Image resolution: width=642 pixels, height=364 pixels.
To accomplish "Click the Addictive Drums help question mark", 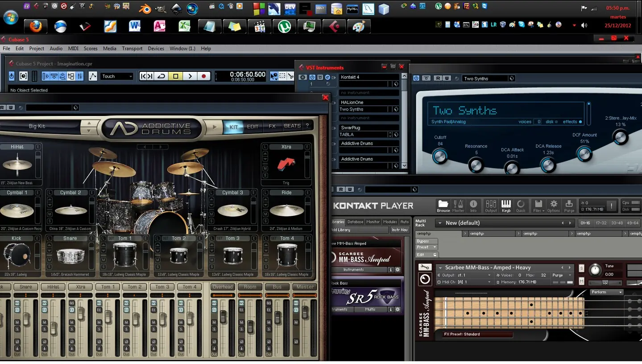I will click(307, 126).
